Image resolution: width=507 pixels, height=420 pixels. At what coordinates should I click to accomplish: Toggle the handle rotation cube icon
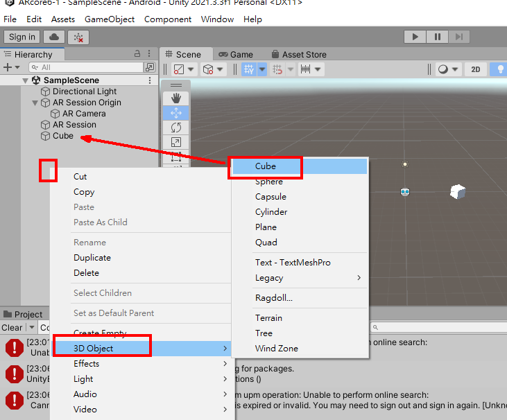(208, 69)
